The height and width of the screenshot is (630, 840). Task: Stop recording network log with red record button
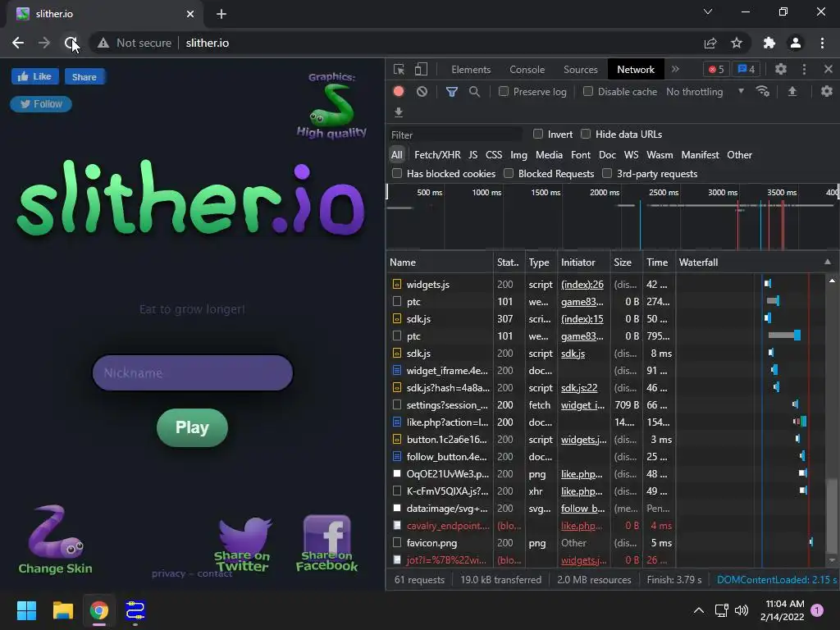(x=398, y=92)
